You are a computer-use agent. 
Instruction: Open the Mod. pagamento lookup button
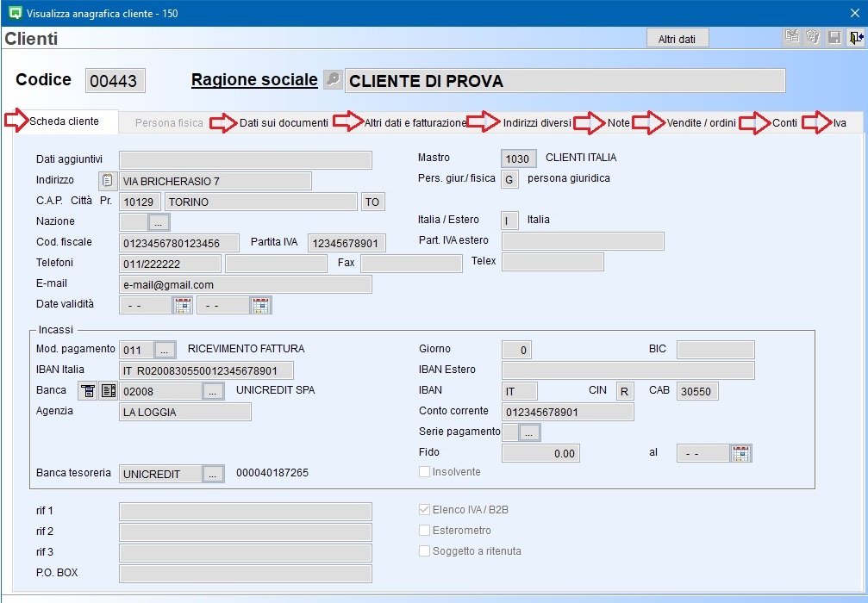165,350
